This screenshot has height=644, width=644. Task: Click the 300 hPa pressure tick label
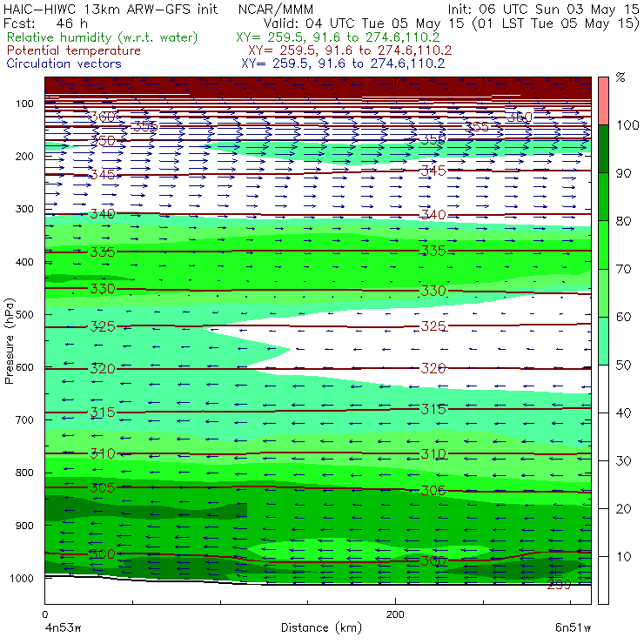click(x=24, y=209)
